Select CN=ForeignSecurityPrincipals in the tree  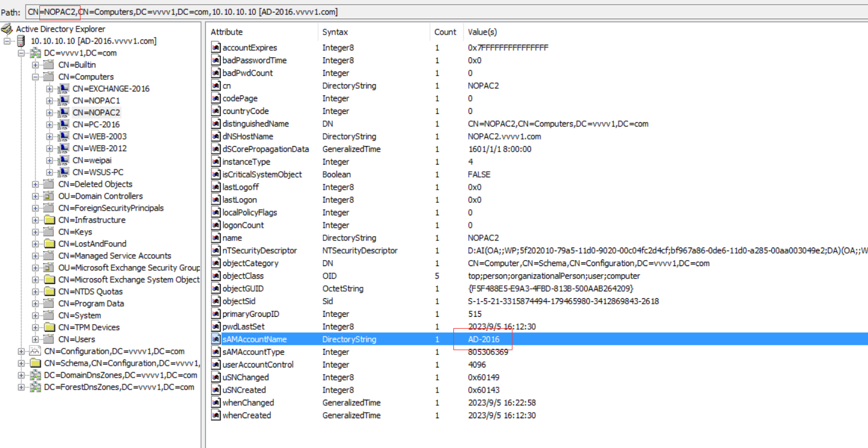pos(110,208)
